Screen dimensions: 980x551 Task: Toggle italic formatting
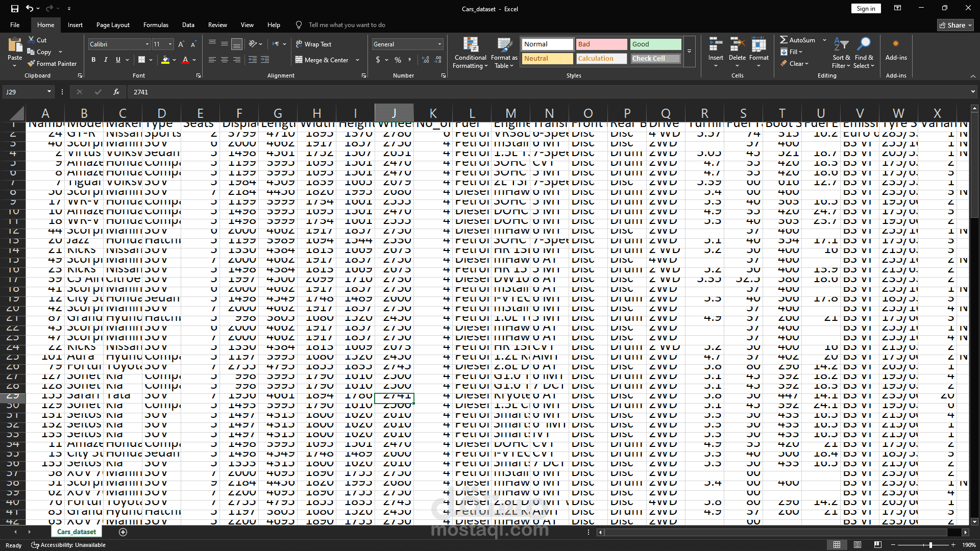coord(106,60)
